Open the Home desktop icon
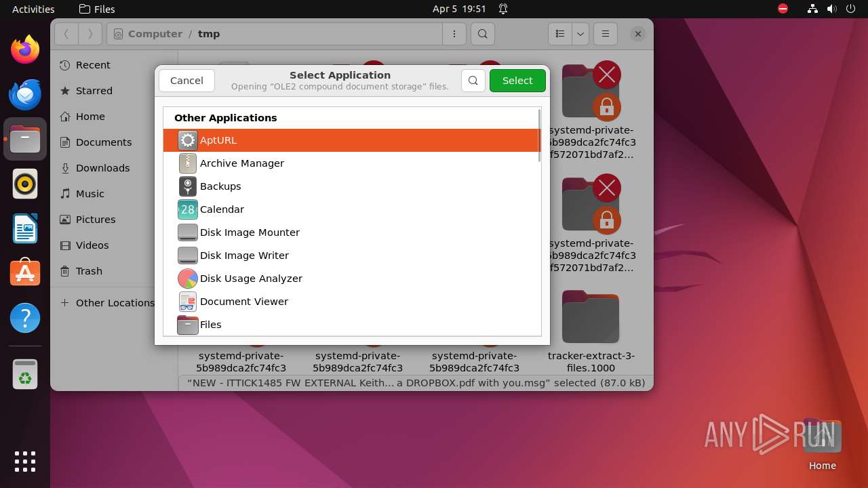868x488 pixels. (x=823, y=445)
